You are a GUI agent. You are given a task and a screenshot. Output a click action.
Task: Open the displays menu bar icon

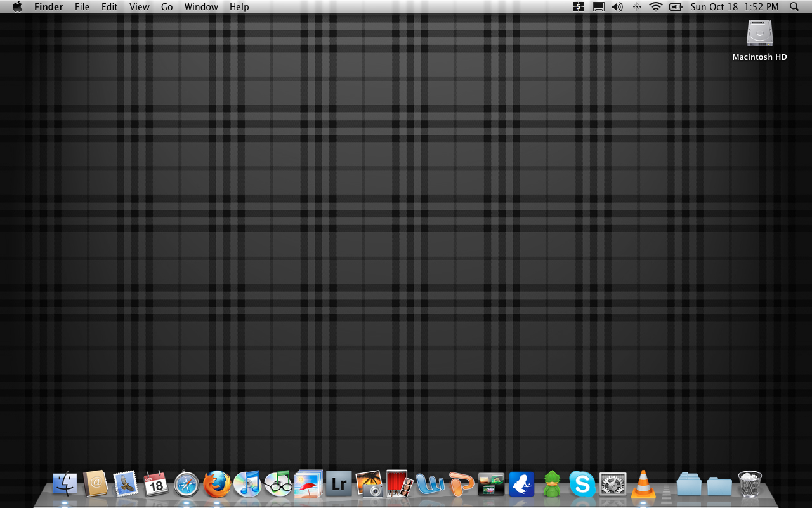click(598, 7)
